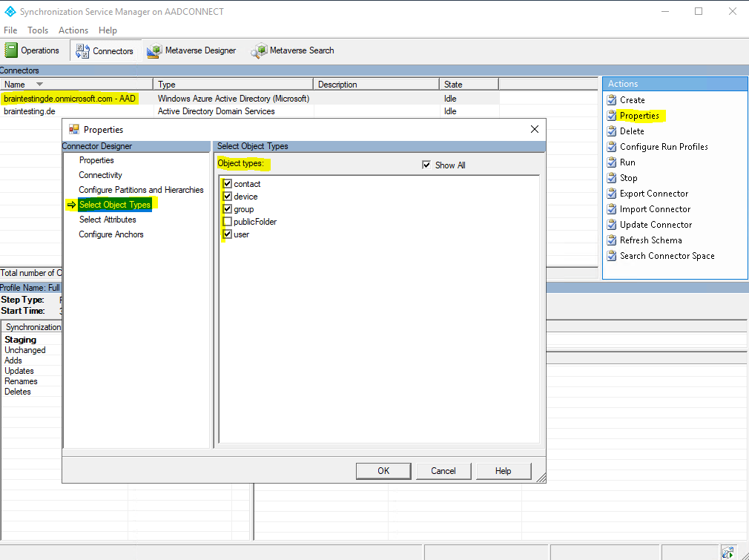Open the Tools menu
This screenshot has width=749, height=560.
[x=38, y=30]
